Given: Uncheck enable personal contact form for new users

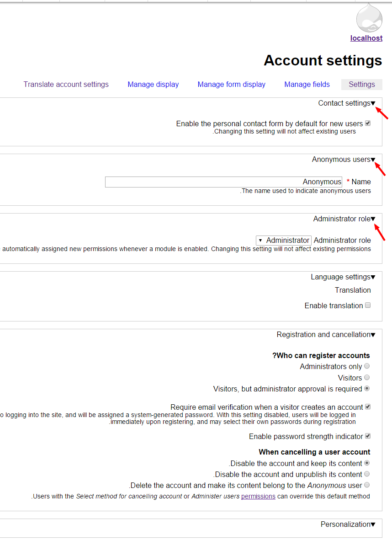Looking at the screenshot, I should click(x=367, y=123).
